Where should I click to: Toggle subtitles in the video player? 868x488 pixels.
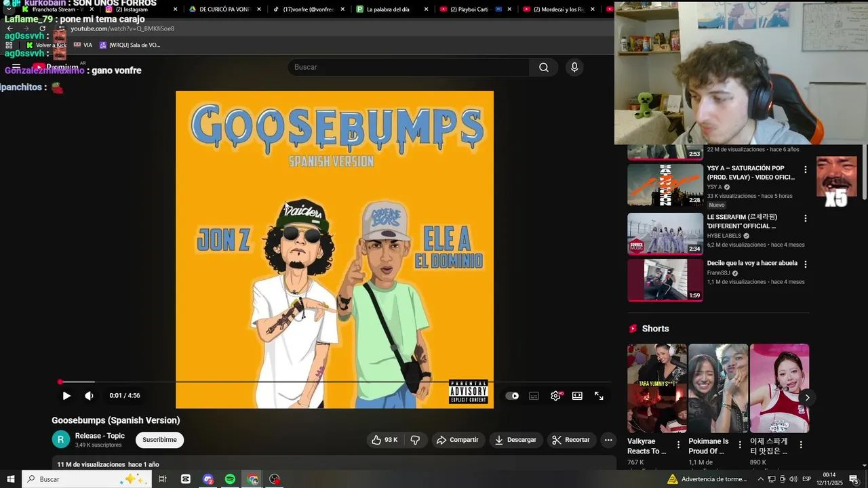click(534, 396)
